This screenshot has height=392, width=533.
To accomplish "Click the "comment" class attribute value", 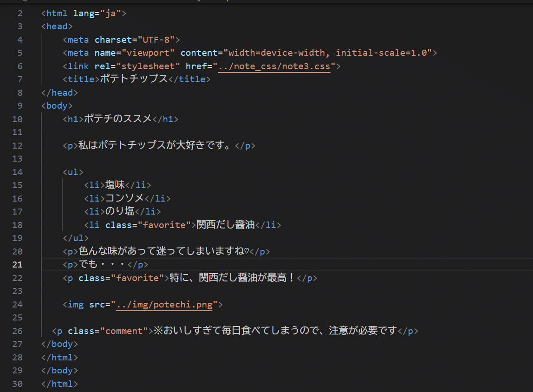I will click(x=124, y=331).
